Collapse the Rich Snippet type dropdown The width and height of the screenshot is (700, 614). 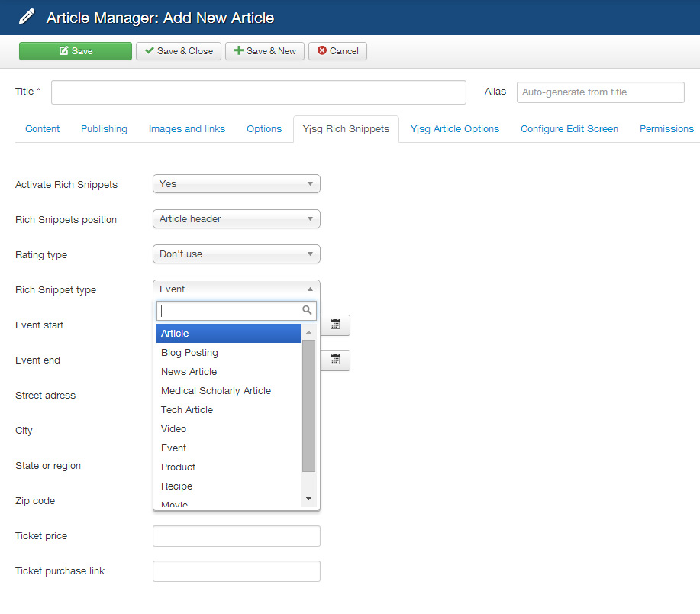[x=236, y=289]
